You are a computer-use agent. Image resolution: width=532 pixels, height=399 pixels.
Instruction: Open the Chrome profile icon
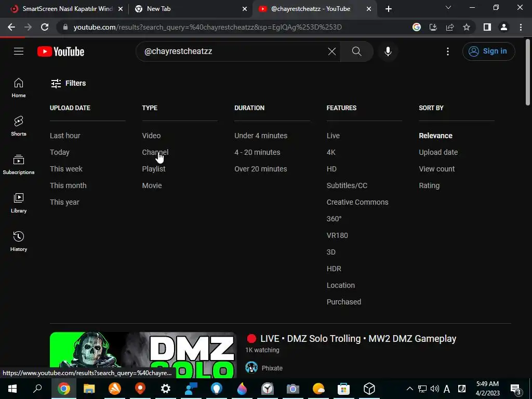click(504, 27)
